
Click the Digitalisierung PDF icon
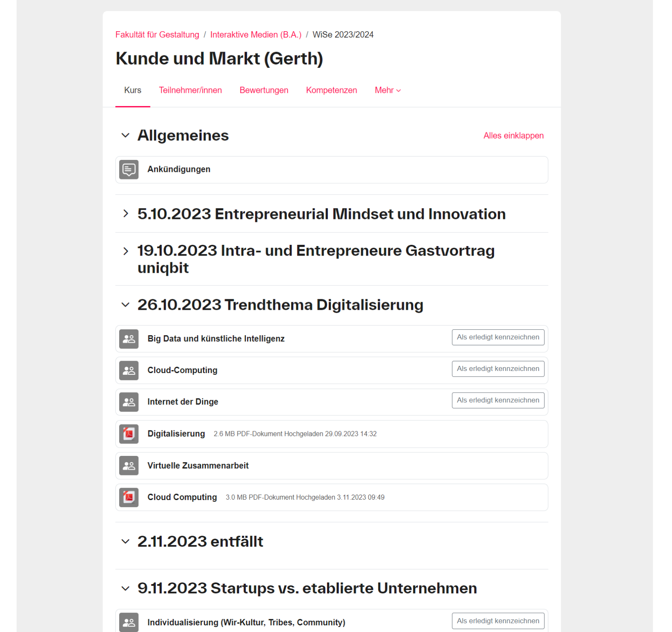[129, 434]
